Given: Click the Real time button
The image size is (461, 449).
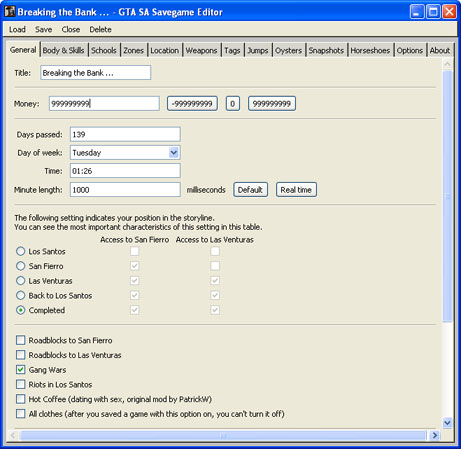Looking at the screenshot, I should pyautogui.click(x=296, y=190).
